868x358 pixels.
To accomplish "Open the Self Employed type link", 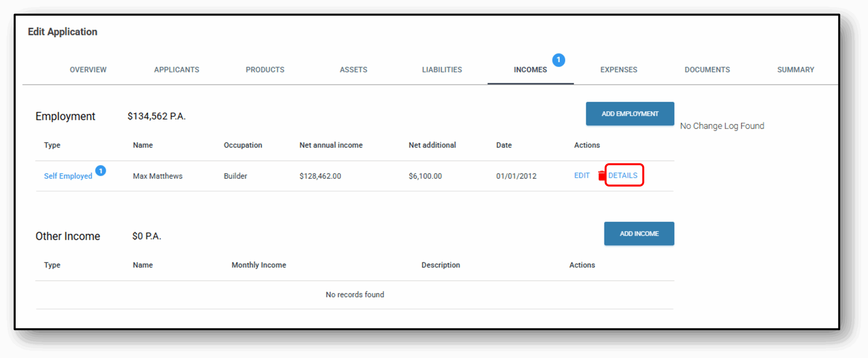I will click(x=68, y=176).
